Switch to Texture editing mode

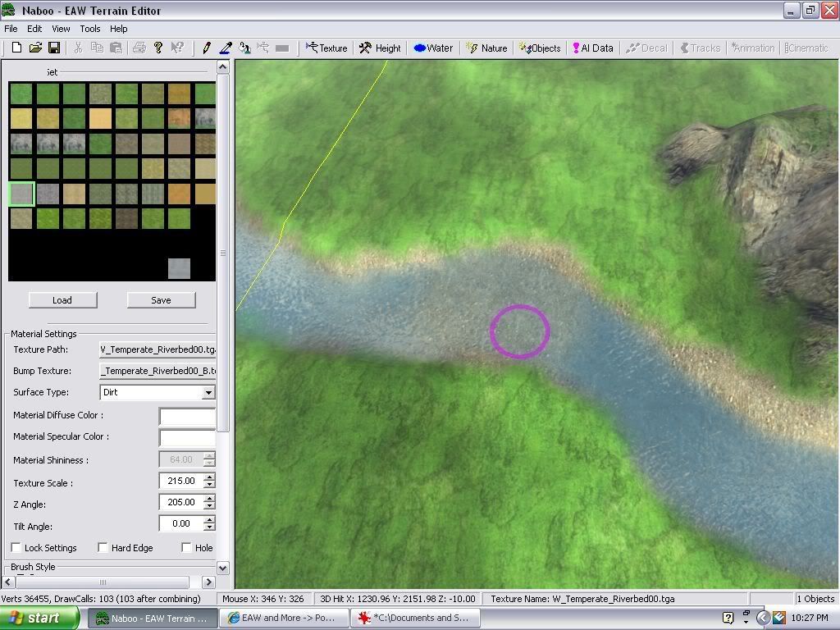[326, 48]
